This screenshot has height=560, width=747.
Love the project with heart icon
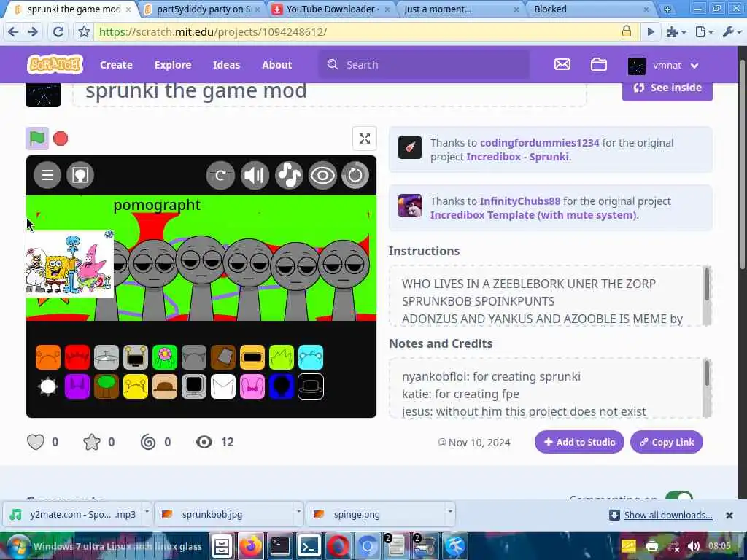[36, 443]
